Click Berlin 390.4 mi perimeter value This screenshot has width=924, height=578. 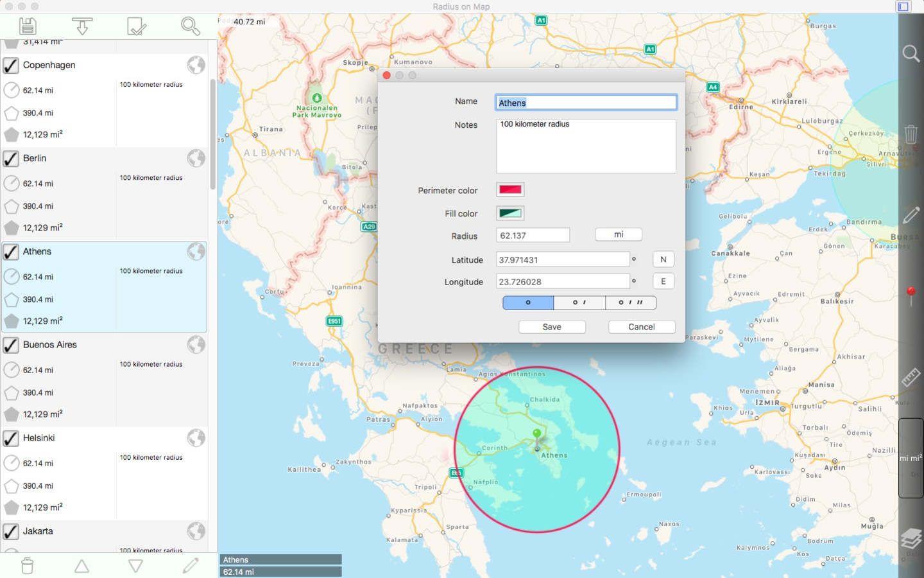pos(38,206)
